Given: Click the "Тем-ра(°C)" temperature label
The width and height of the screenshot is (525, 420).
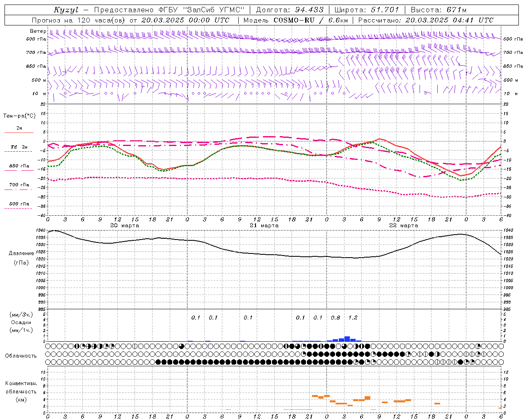Looking at the screenshot, I should (19, 116).
